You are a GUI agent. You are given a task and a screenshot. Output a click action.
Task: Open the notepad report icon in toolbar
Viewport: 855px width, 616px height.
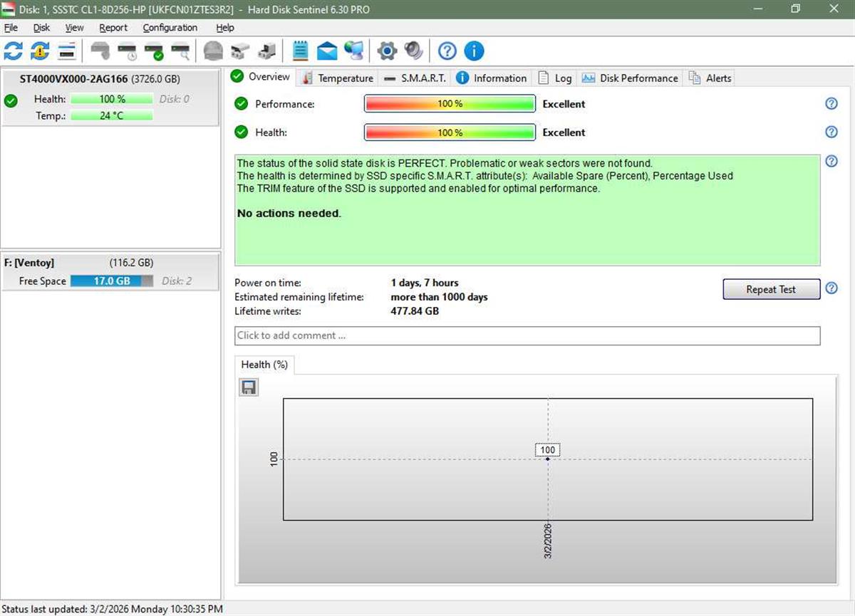click(301, 51)
